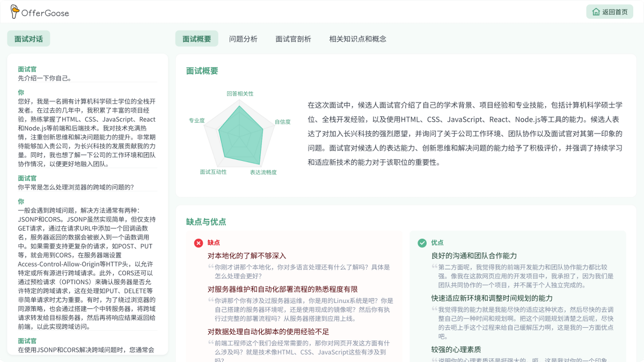The image size is (644, 362).
Task: Select the 良好的沟通和团队合作能力 strength heading
Action: pos(474,256)
